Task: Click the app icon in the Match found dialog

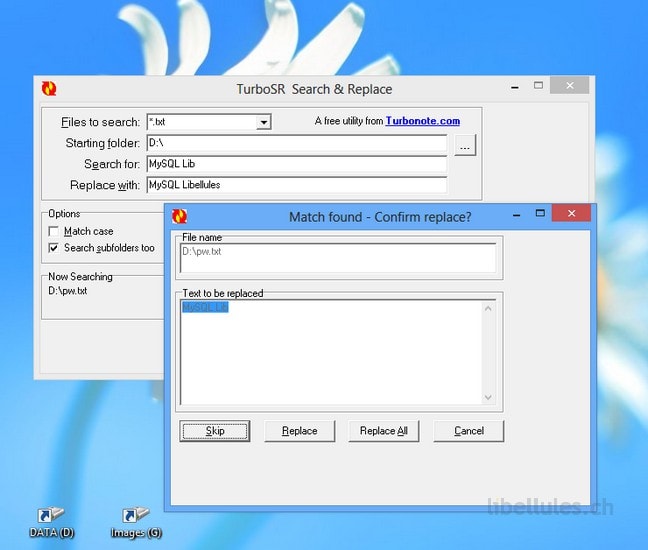Action: (x=179, y=216)
